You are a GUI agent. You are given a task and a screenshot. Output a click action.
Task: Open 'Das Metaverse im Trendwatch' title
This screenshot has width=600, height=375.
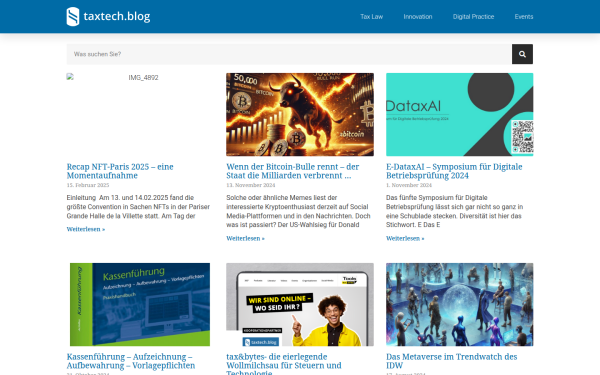[x=452, y=361]
